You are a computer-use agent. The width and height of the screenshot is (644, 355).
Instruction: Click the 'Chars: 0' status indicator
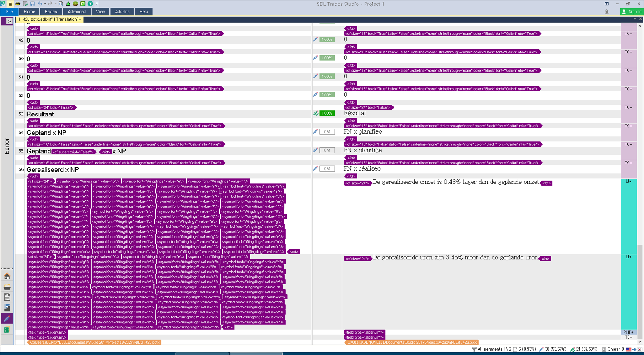(613, 349)
